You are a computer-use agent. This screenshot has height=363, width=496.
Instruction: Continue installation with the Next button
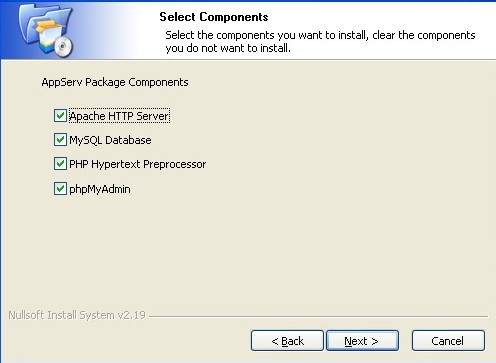coord(362,341)
